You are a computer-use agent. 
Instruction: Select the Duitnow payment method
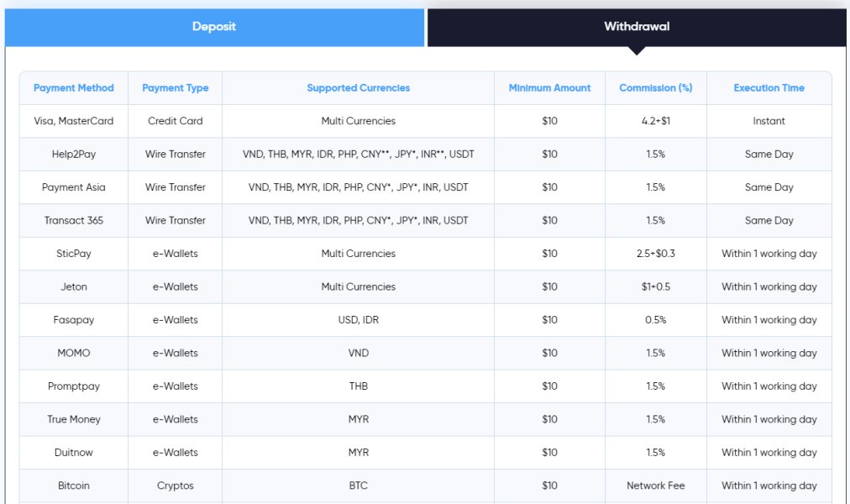pyautogui.click(x=74, y=453)
